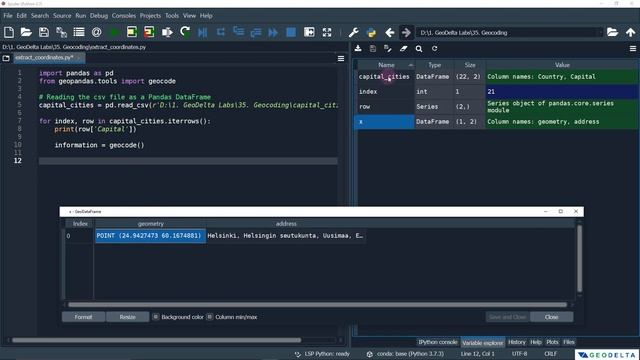Open the File menu
Viewport: 640px width, 360px height.
(8, 16)
